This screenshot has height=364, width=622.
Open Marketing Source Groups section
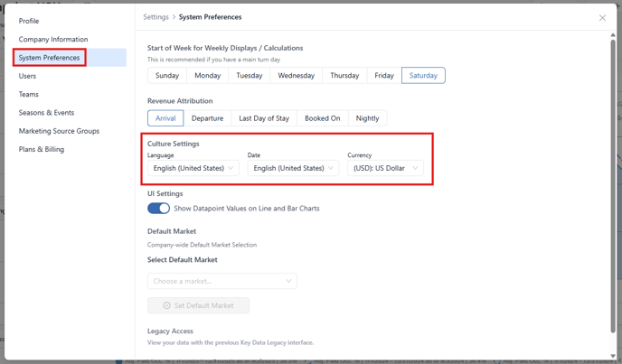pyautogui.click(x=59, y=131)
